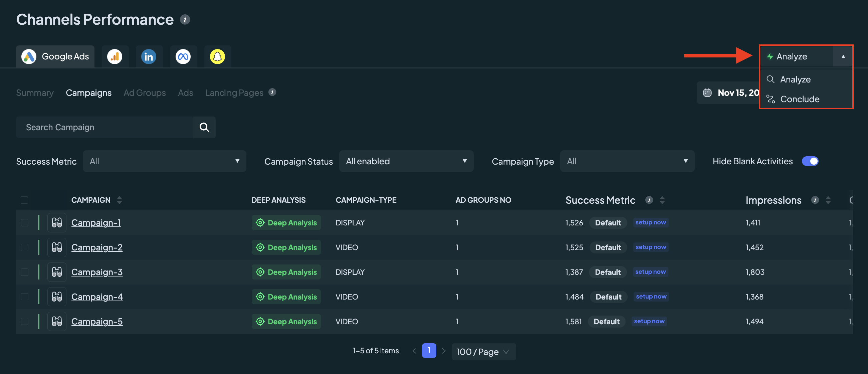The width and height of the screenshot is (868, 374).
Task: Run Deep Analysis for Campaign-3
Action: [x=286, y=272]
